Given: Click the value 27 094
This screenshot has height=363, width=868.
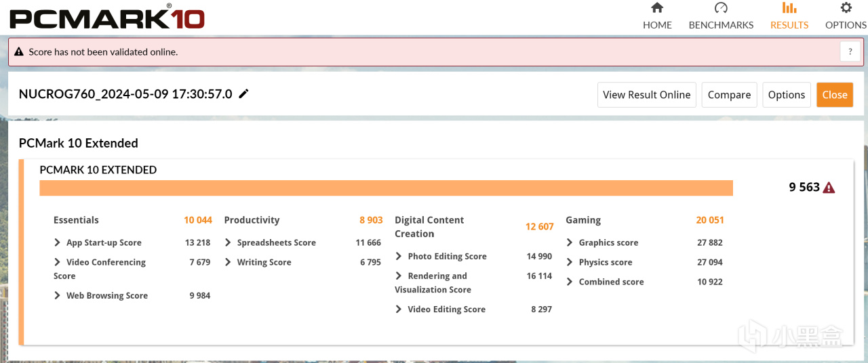Looking at the screenshot, I should tap(710, 262).
